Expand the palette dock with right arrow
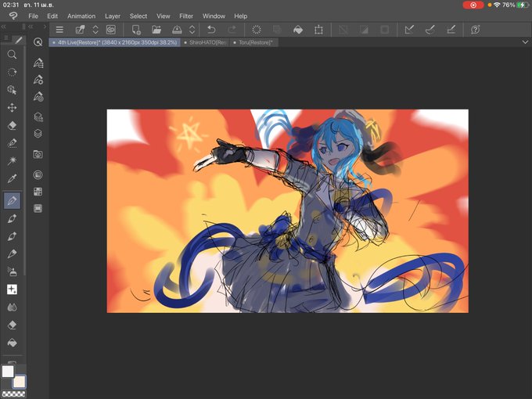This screenshot has width=532, height=399. pyautogui.click(x=45, y=27)
